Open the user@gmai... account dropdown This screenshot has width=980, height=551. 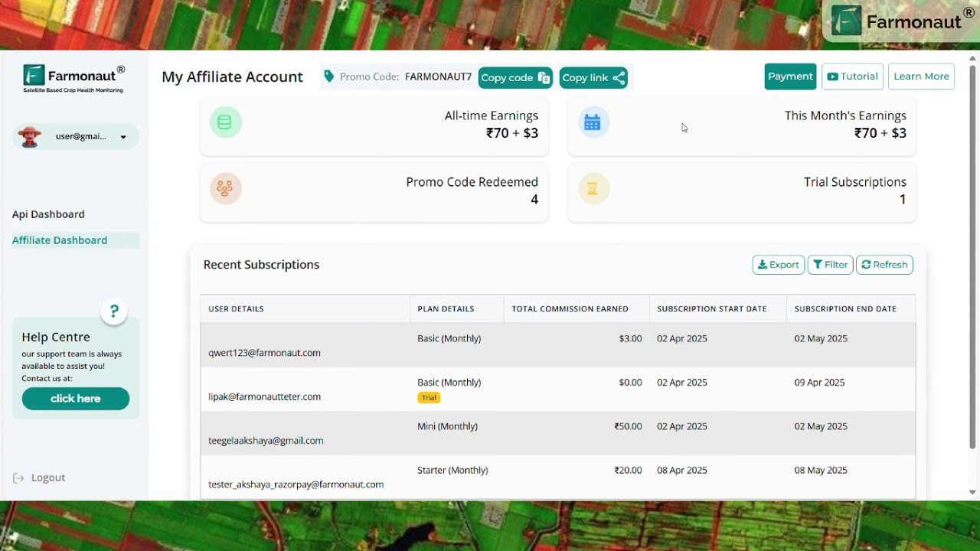(x=74, y=136)
